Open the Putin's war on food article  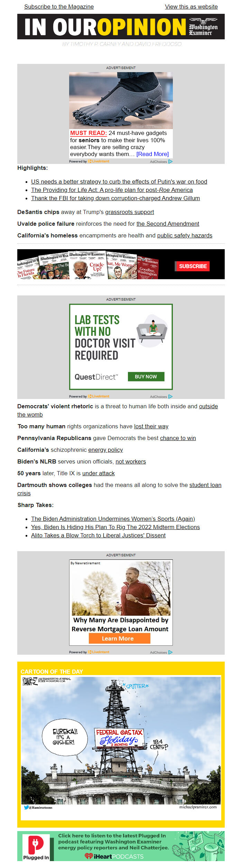point(119,182)
